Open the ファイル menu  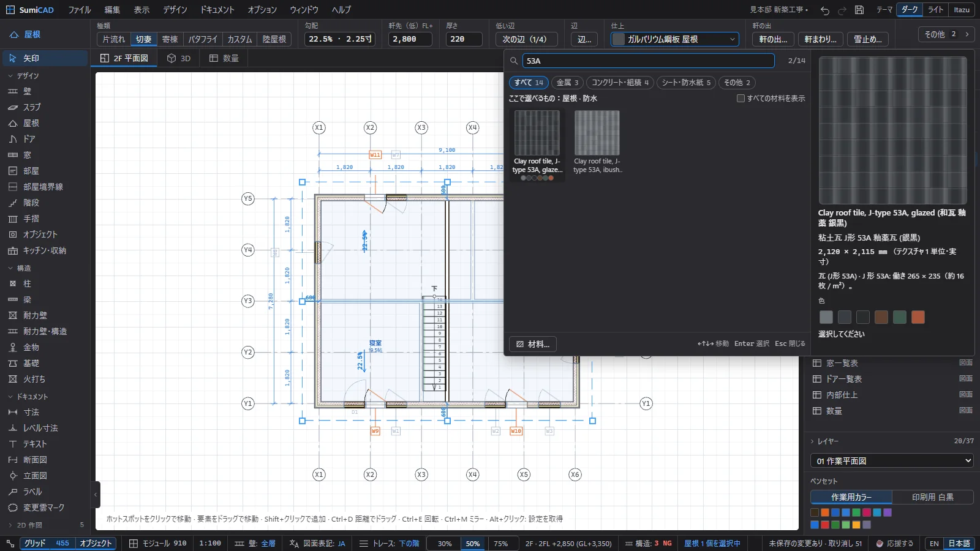(79, 10)
